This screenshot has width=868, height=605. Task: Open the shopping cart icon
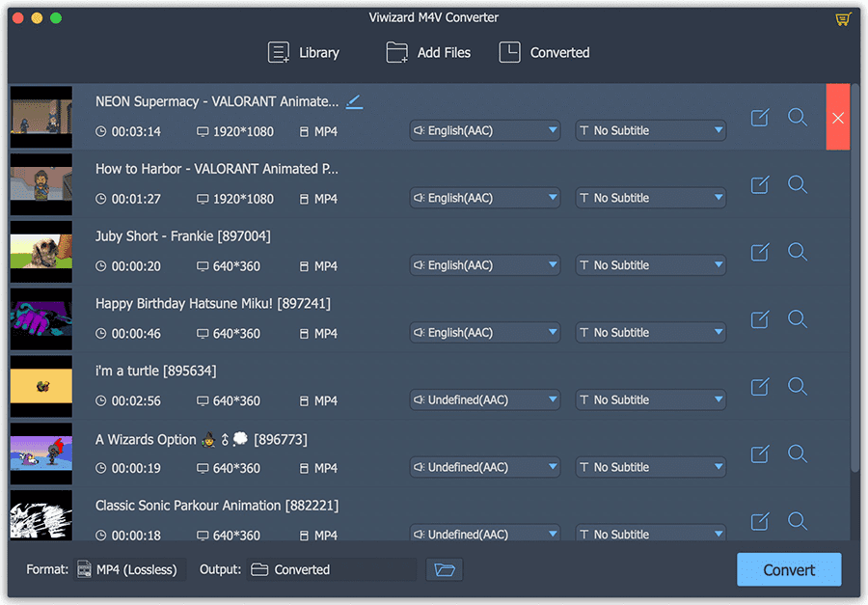click(843, 17)
